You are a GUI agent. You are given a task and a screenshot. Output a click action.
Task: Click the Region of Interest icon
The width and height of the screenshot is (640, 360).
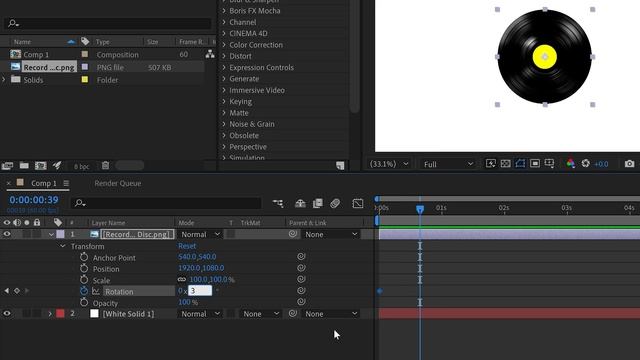pos(535,164)
